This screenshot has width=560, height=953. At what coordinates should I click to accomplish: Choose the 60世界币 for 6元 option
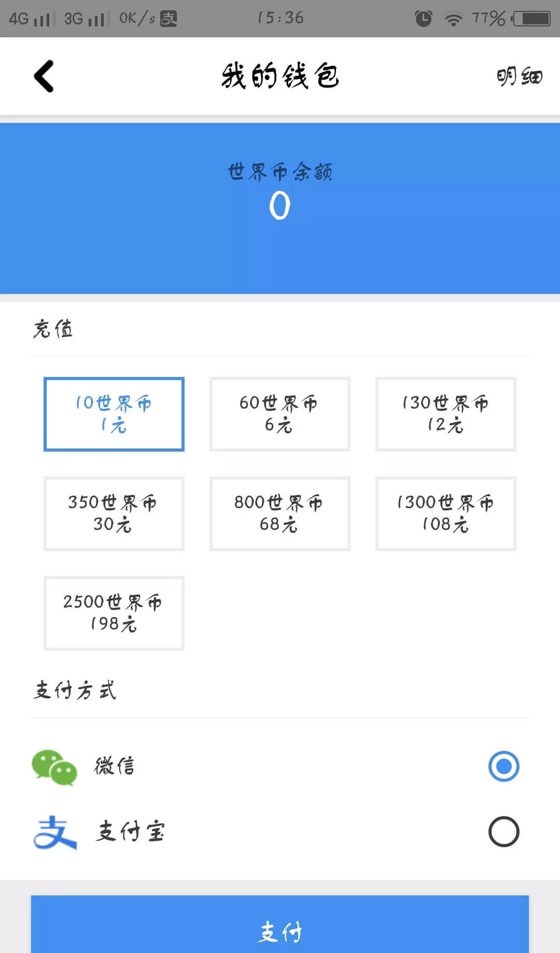(280, 414)
